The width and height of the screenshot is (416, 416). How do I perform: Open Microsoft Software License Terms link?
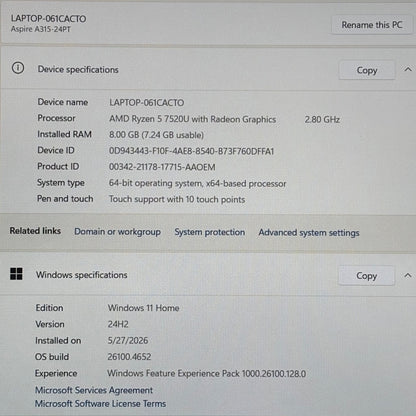[x=100, y=404]
